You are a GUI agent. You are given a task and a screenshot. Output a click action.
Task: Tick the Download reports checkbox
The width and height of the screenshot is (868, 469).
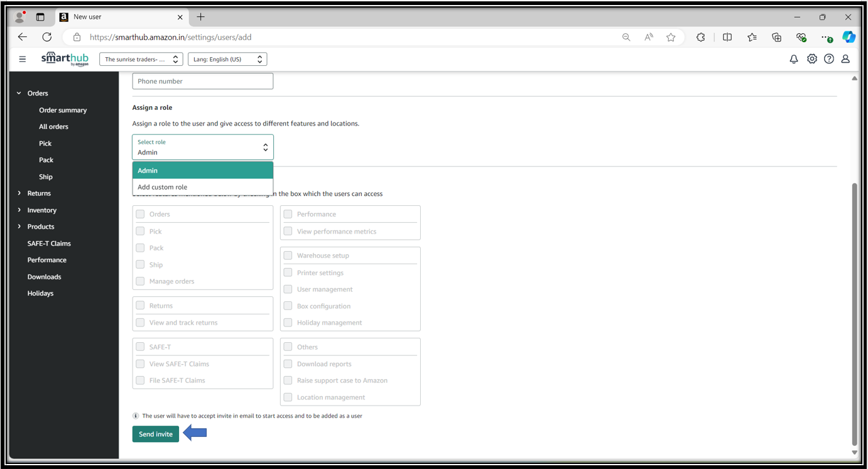(x=288, y=364)
